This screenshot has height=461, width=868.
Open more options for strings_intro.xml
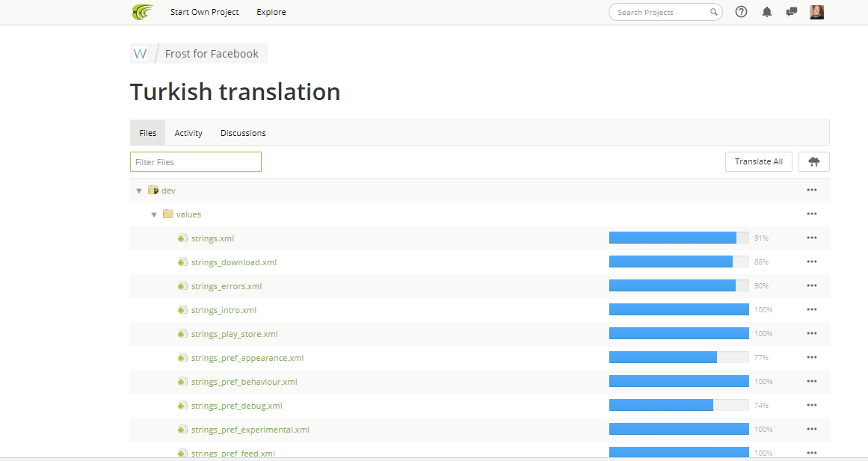point(811,309)
